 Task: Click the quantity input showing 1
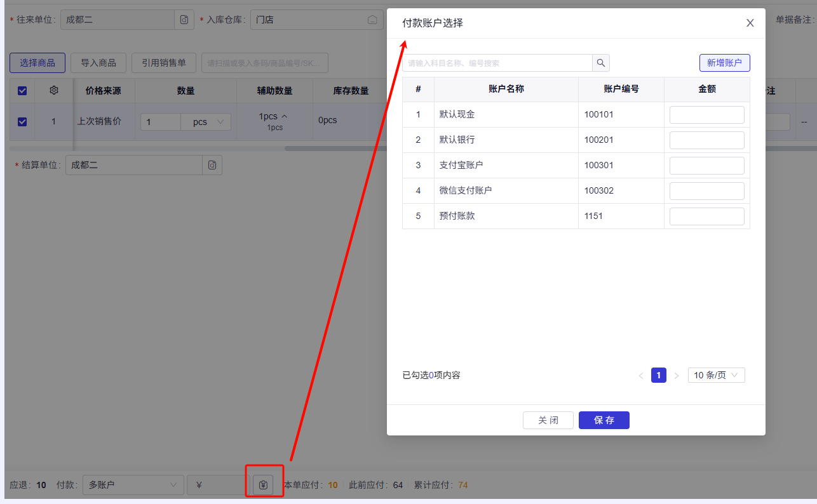[x=161, y=122]
